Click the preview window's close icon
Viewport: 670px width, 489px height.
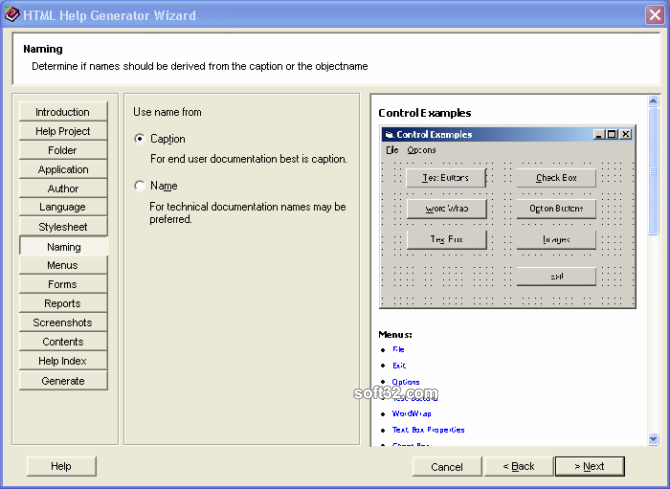click(626, 134)
